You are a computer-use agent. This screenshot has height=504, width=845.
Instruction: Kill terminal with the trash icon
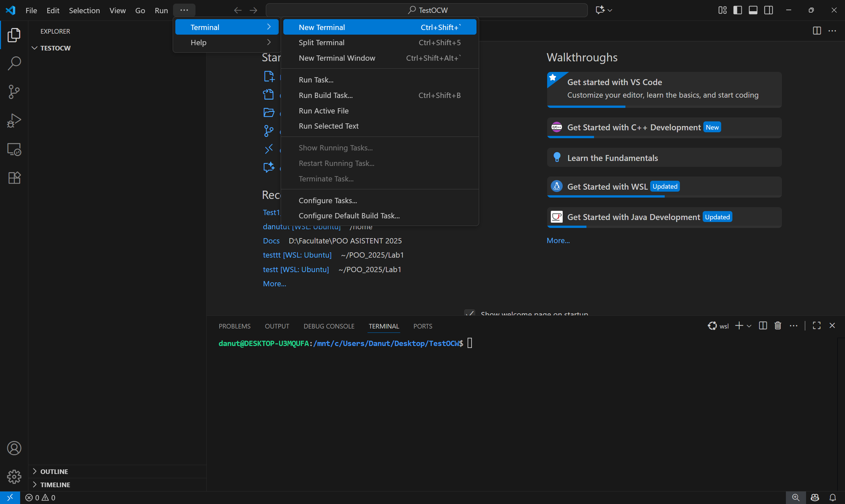(778, 326)
